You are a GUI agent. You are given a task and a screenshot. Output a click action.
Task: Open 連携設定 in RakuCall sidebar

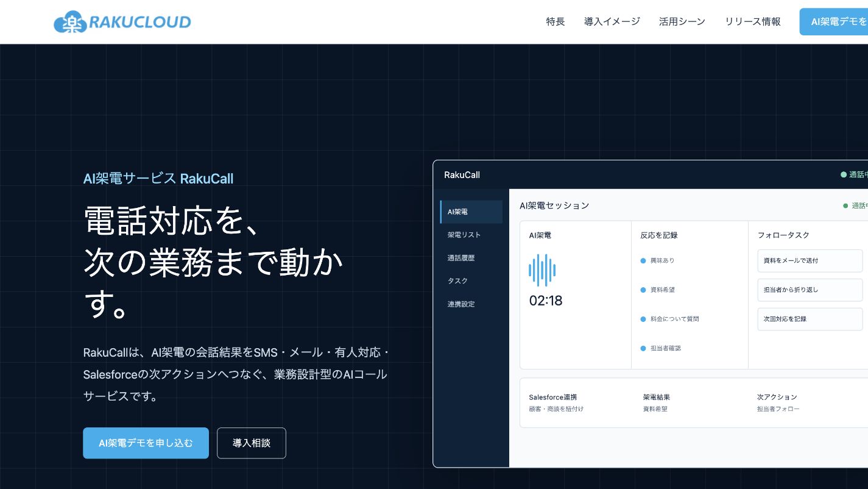(471, 304)
